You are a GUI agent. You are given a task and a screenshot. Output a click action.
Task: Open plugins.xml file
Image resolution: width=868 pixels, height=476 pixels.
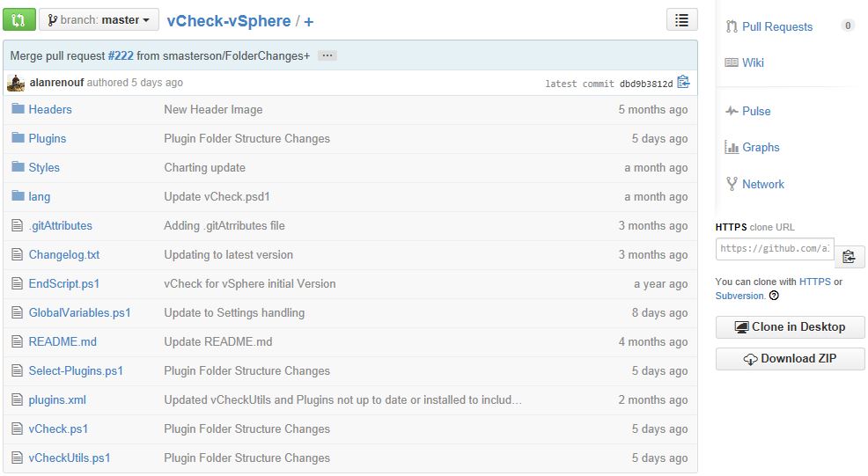click(57, 400)
